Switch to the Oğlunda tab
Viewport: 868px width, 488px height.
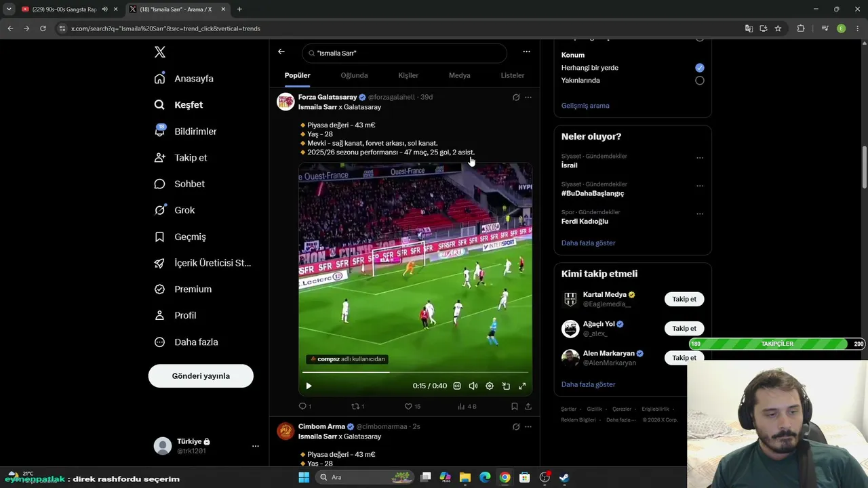click(354, 75)
